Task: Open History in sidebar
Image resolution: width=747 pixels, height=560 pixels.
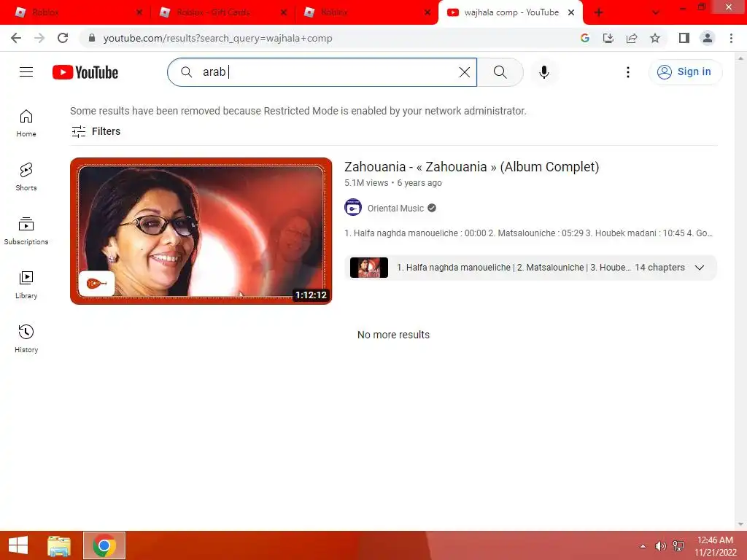Action: (x=26, y=338)
